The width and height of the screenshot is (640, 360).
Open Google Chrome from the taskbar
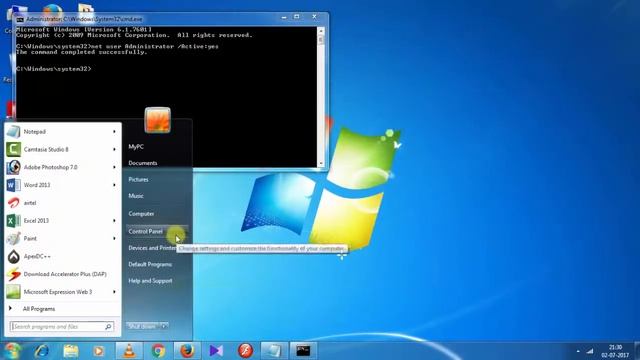tap(158, 351)
